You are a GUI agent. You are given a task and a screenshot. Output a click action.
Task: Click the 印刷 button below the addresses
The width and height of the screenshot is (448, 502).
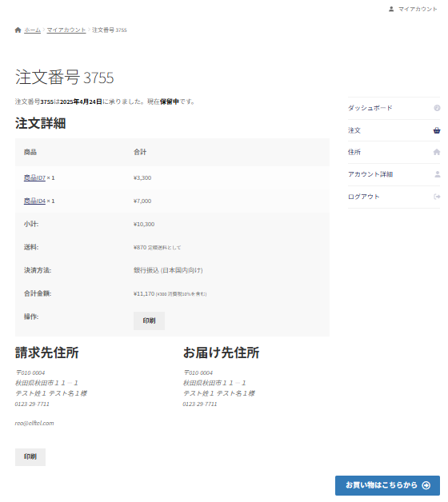click(x=30, y=457)
